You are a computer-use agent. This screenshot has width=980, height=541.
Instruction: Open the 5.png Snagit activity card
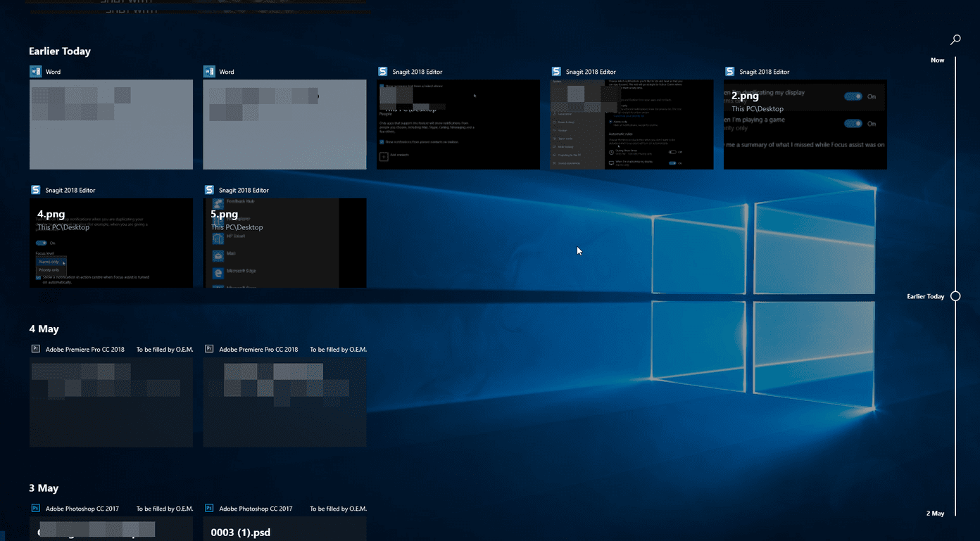pyautogui.click(x=284, y=243)
